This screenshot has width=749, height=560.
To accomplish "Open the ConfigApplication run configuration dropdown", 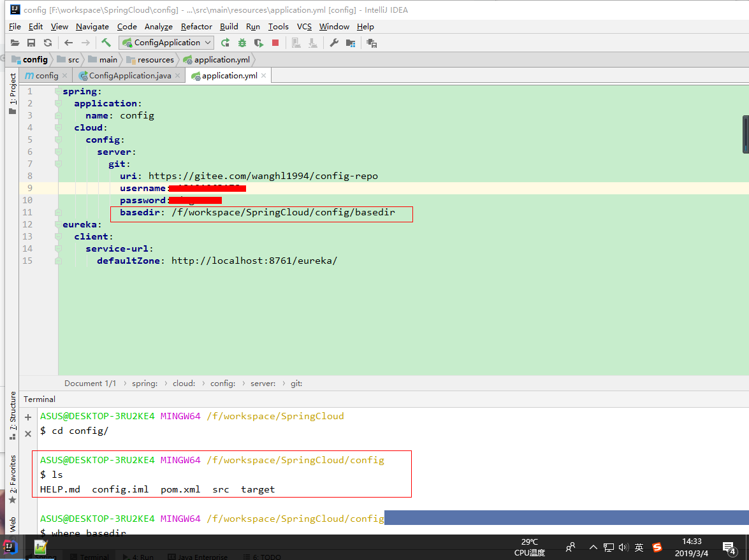I will click(x=167, y=43).
